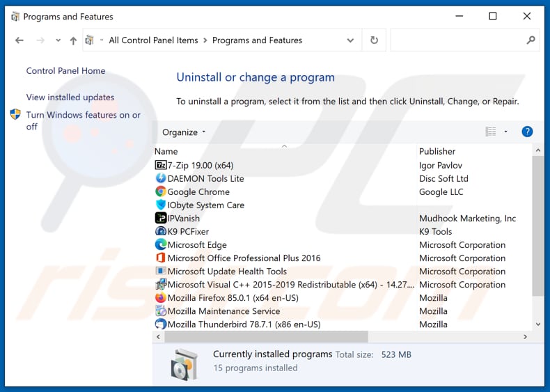Select the Mozilla Thunderbird icon
This screenshot has height=392, width=550.
click(x=161, y=324)
